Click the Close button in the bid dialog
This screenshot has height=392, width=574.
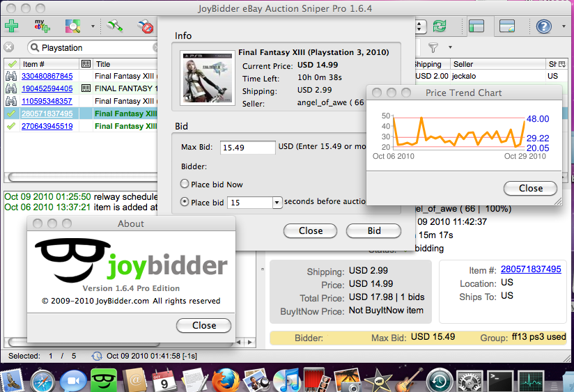pos(311,231)
